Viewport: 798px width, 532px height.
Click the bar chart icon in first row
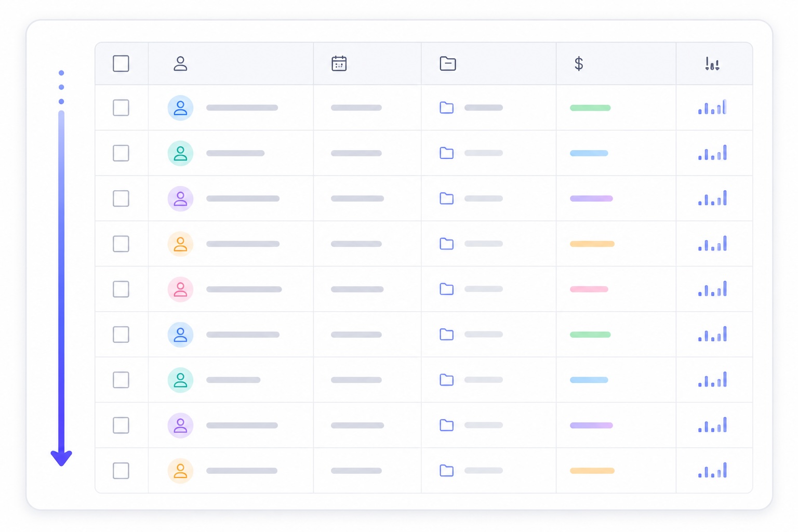pyautogui.click(x=712, y=107)
